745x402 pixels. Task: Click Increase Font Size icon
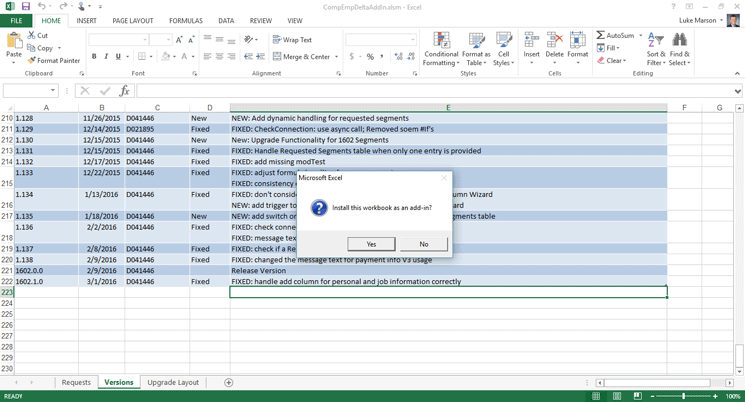(179, 40)
